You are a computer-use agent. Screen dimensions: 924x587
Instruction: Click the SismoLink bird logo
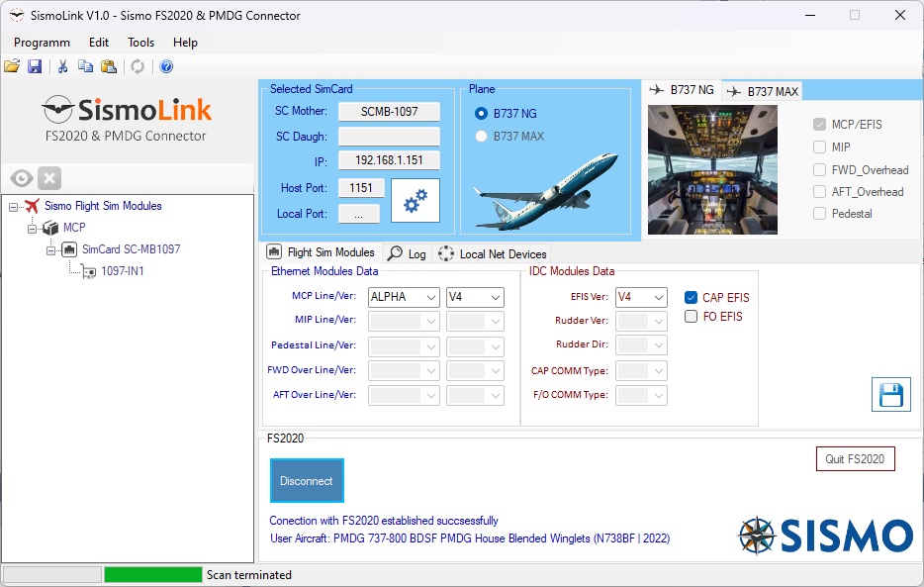pyautogui.click(x=57, y=109)
